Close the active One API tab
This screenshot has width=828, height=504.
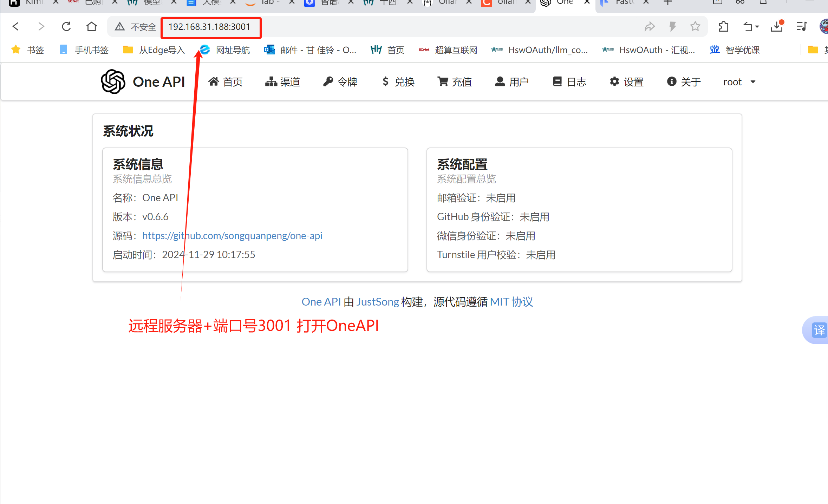(x=587, y=2)
